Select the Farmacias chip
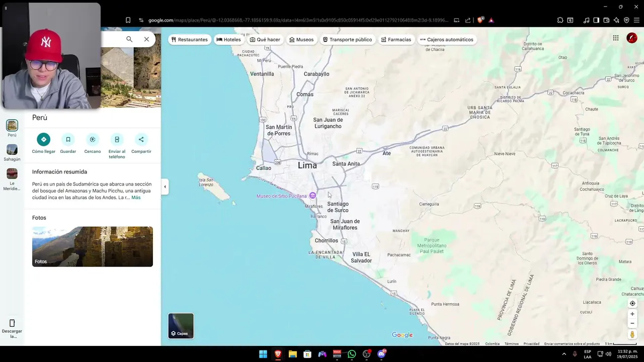Image resolution: width=644 pixels, height=362 pixels. 396,40
